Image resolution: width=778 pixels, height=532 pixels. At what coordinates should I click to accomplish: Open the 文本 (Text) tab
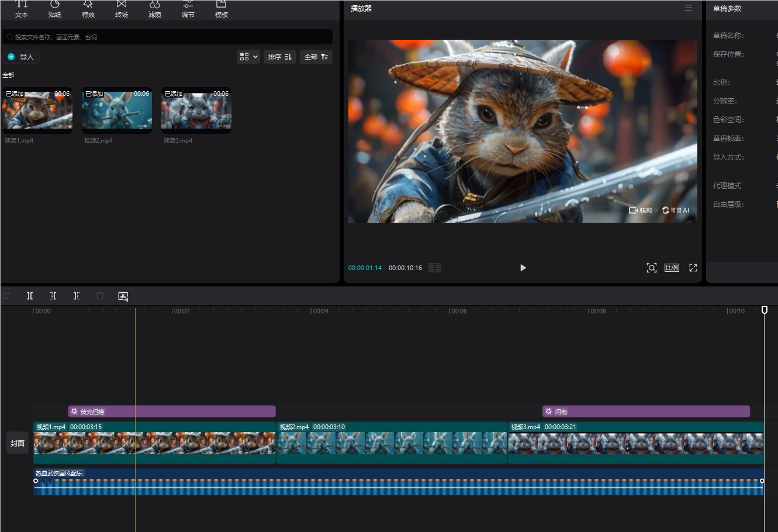22,9
